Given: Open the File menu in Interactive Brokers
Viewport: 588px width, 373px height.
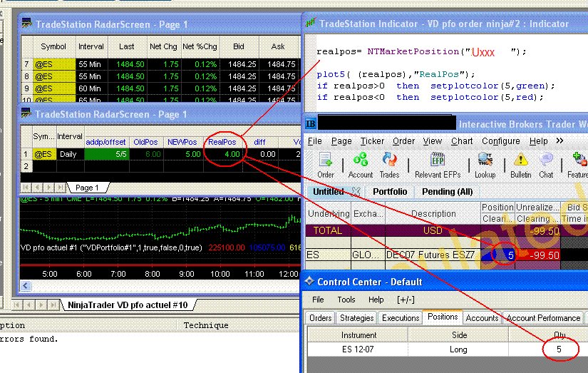Looking at the screenshot, I should tap(314, 141).
